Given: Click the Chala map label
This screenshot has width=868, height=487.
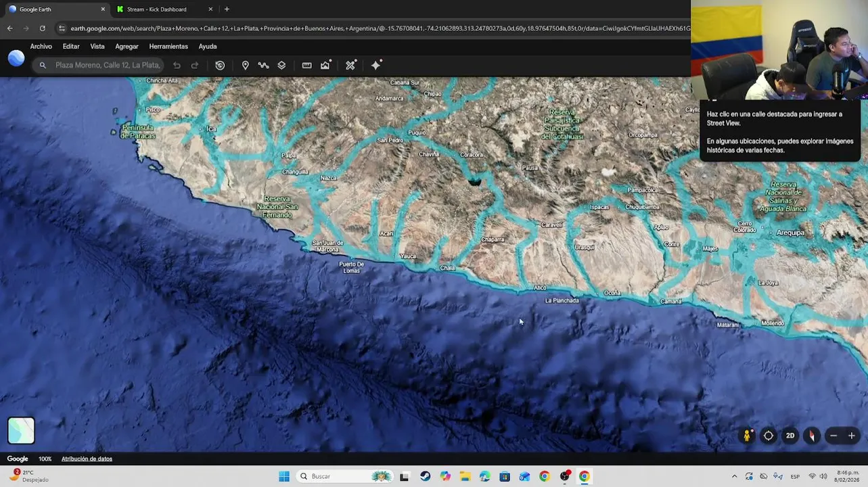Looking at the screenshot, I should (448, 268).
